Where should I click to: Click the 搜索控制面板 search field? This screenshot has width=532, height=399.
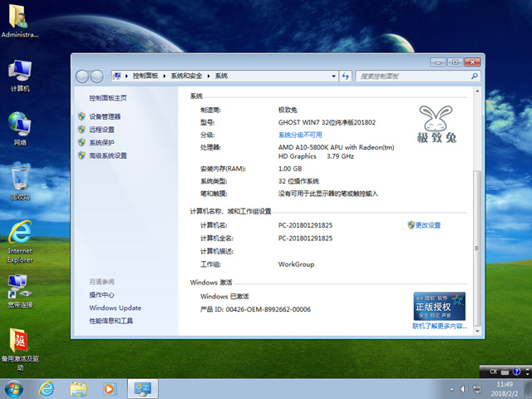417,76
